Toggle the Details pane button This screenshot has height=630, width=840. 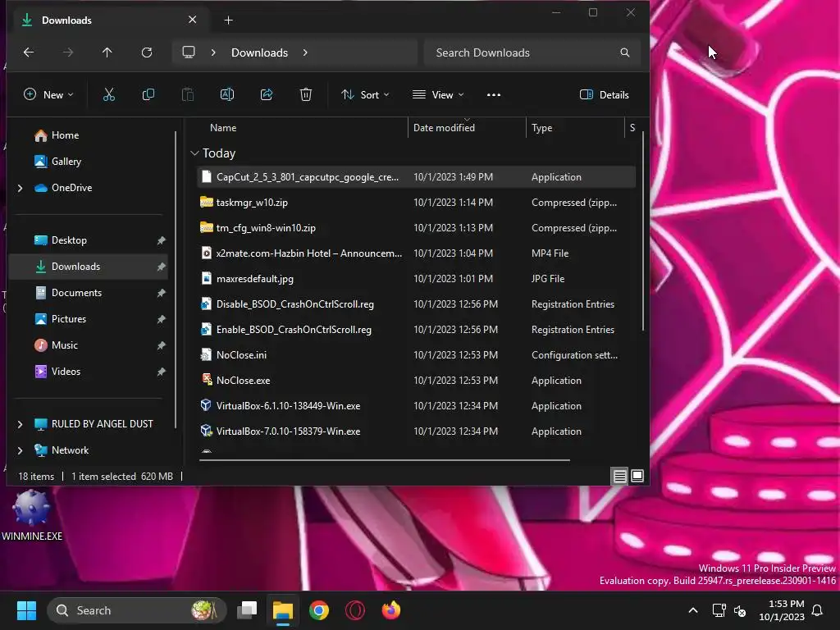pos(605,95)
